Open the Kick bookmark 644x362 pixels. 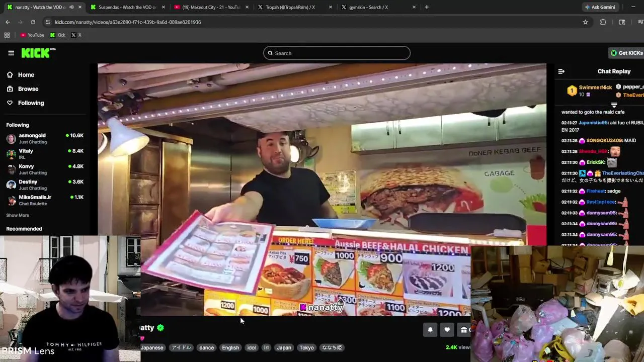(x=58, y=35)
